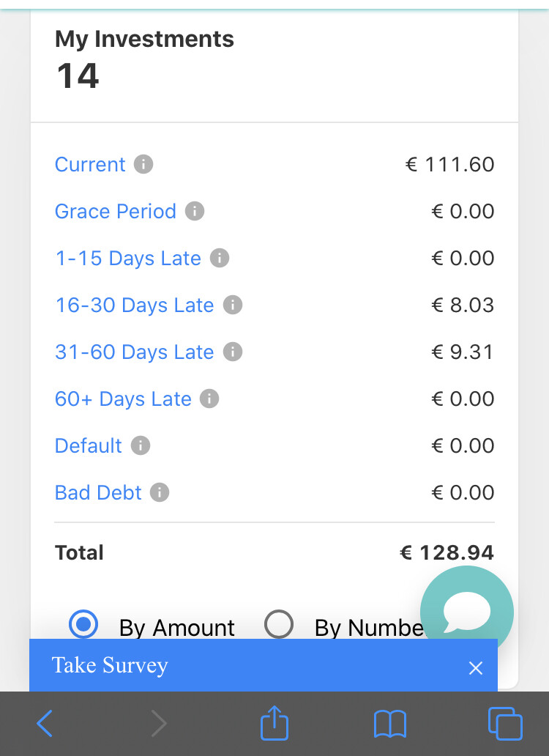Tap the info icon next to 60+ Days Late
This screenshot has width=549, height=756.
click(209, 399)
